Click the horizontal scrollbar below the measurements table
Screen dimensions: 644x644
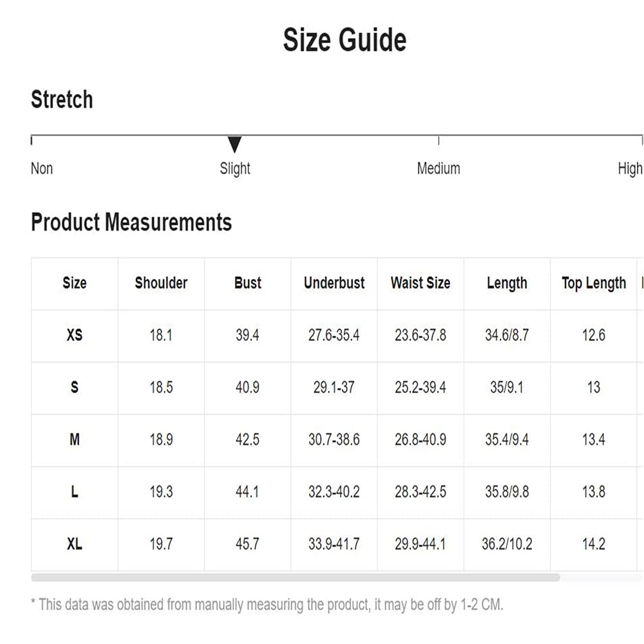[x=295, y=578]
